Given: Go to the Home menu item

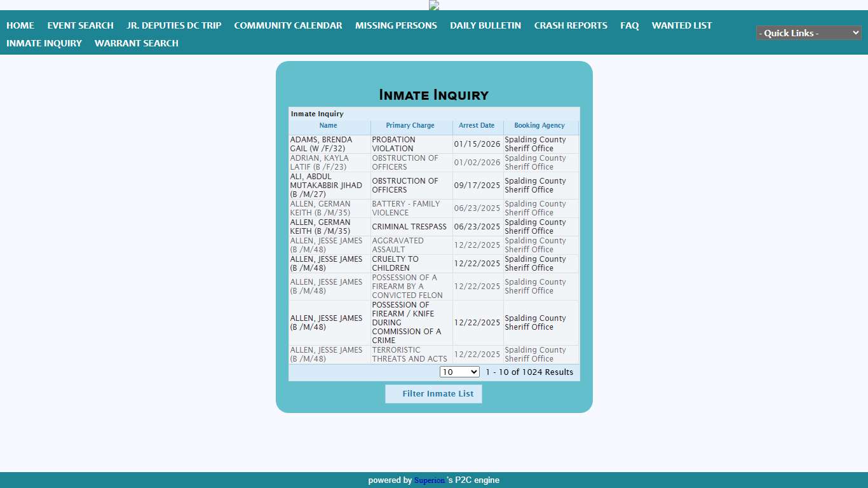Looking at the screenshot, I should [x=20, y=25].
